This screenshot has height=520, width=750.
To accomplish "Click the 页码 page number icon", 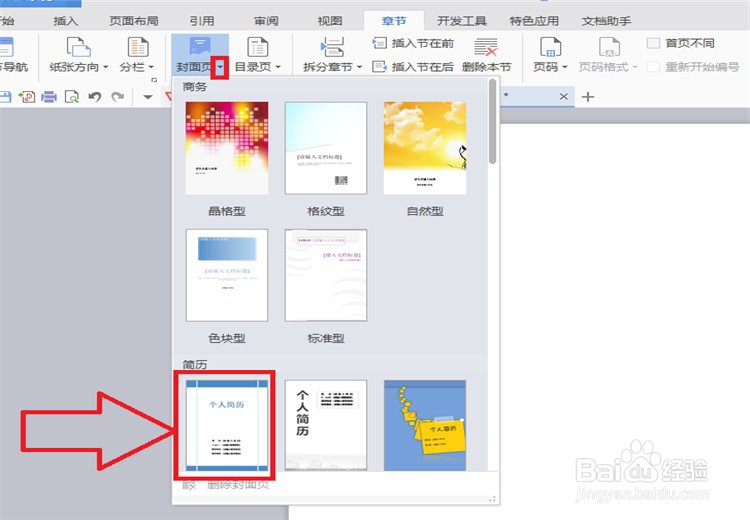I will point(550,47).
